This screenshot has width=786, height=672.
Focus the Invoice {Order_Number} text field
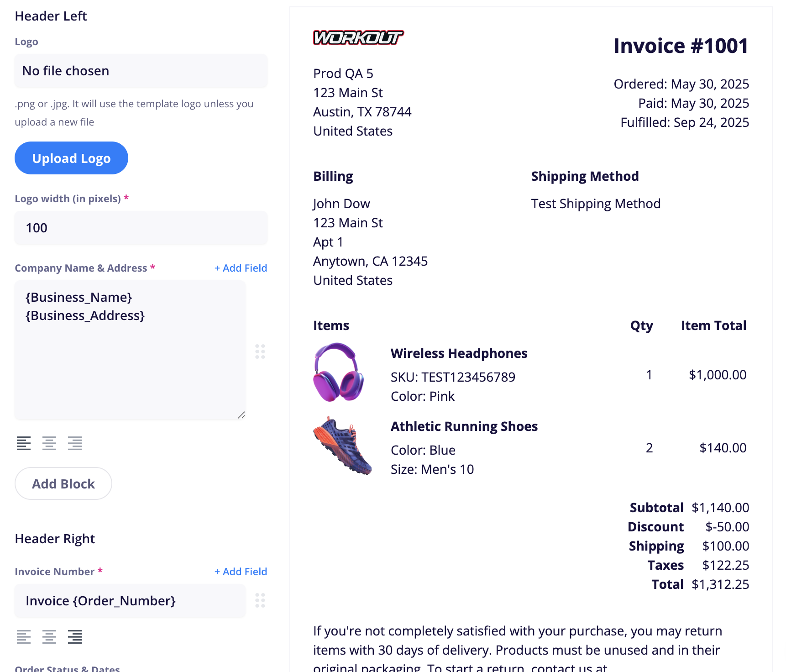130,601
